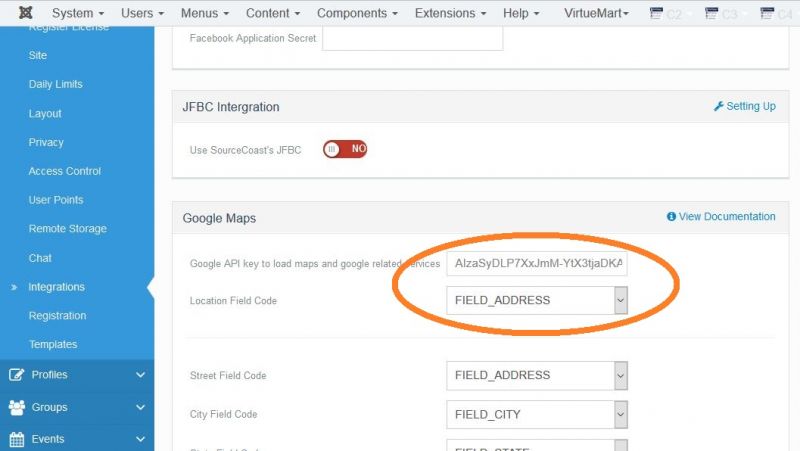Click the arrow marker beside Integrations
Screen dimensions: 800x451
(x=14, y=287)
